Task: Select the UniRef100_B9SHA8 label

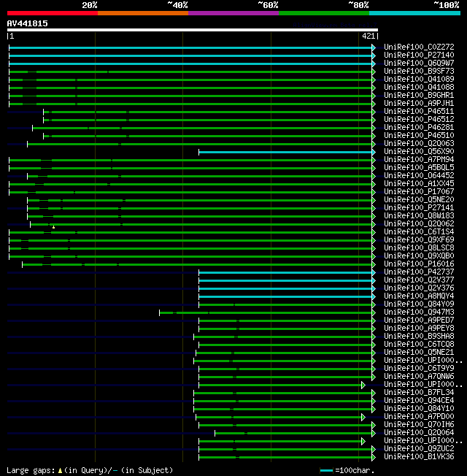Action: click(x=419, y=336)
